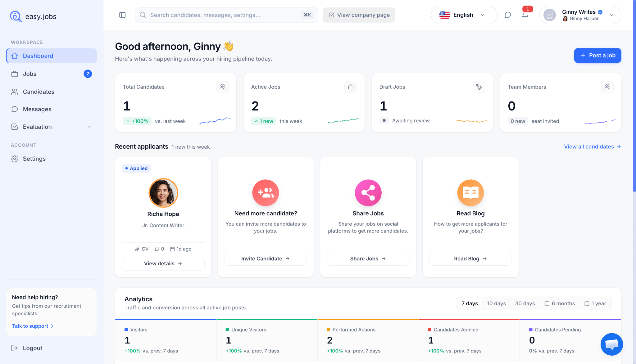Click the Need more candidate icon
The image size is (636, 364).
[x=266, y=193]
